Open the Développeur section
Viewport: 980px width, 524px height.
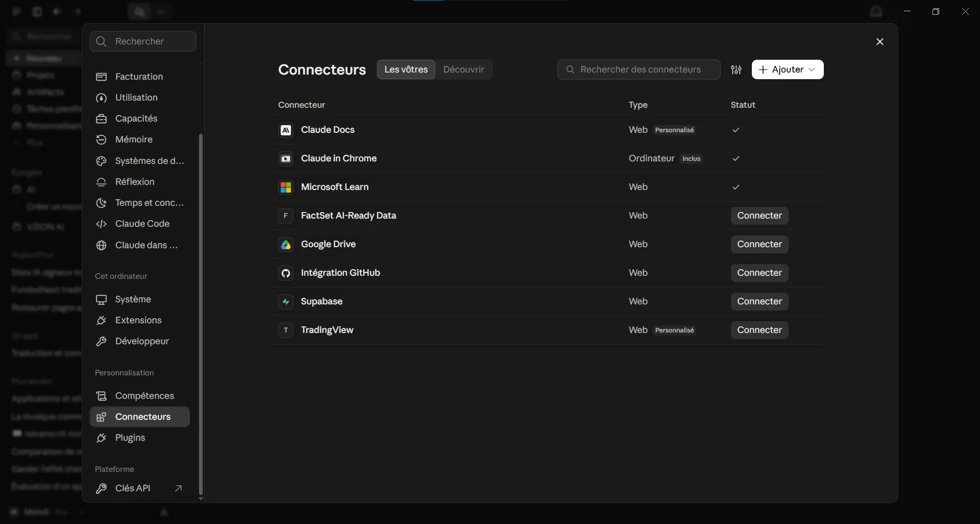pos(139,341)
